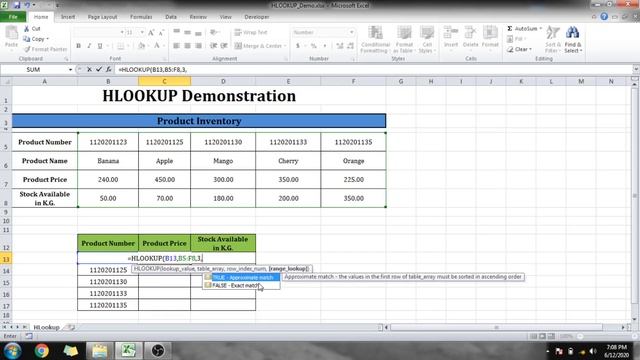Open Conditional Formatting

click(x=375, y=39)
